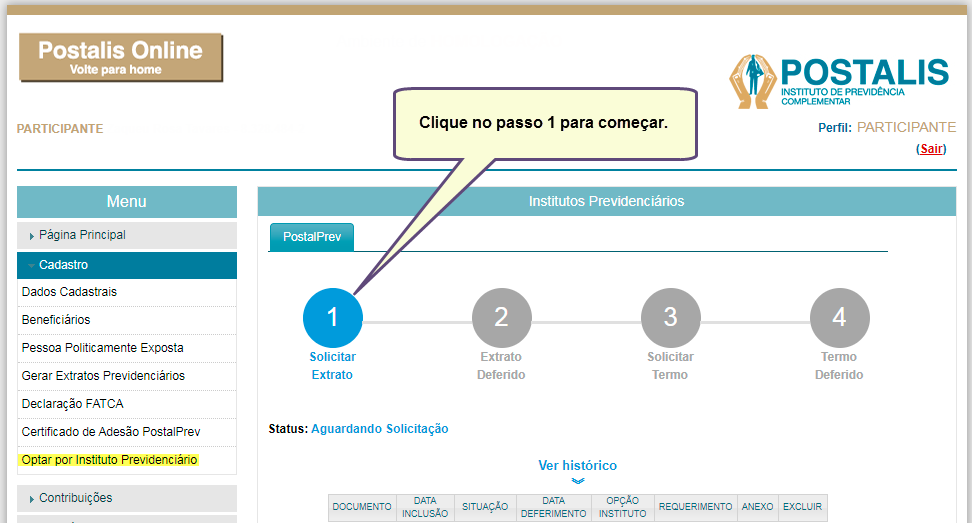Screen dimensions: 972x523
Task: Click the DATA INCLUSÃO column header
Action: [x=425, y=507]
